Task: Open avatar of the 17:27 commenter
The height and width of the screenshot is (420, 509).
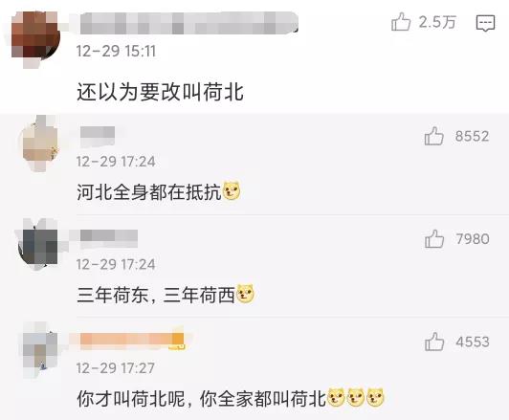Action: coord(39,349)
